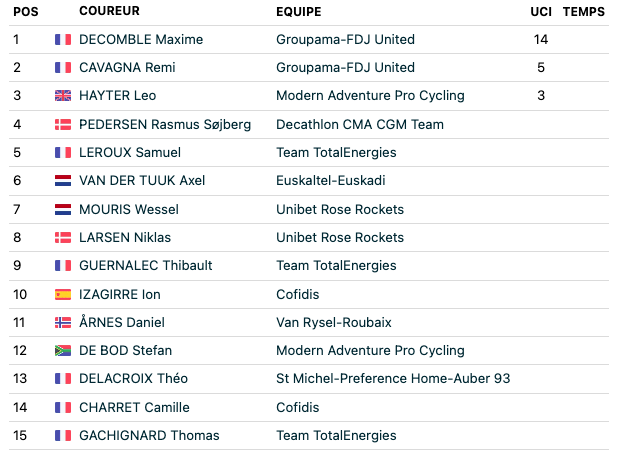Click the Danish flag next to LARSEN Niklas
619x450 pixels.
point(63,237)
